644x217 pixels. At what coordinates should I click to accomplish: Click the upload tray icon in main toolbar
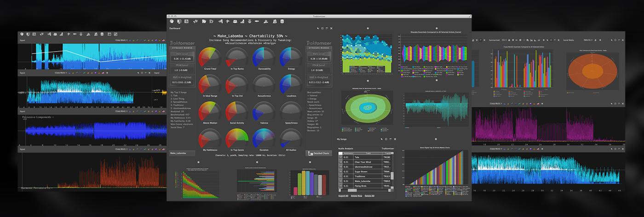point(266,21)
